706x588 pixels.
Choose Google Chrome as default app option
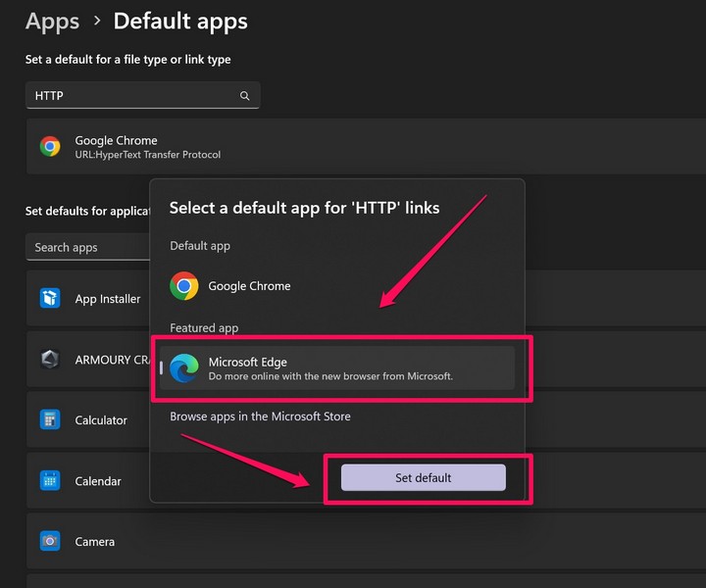coord(249,286)
